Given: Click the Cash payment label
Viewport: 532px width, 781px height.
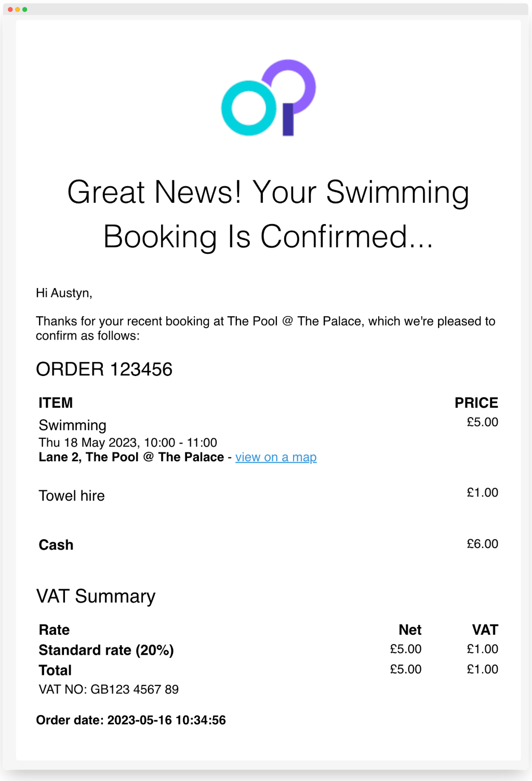Looking at the screenshot, I should click(56, 545).
